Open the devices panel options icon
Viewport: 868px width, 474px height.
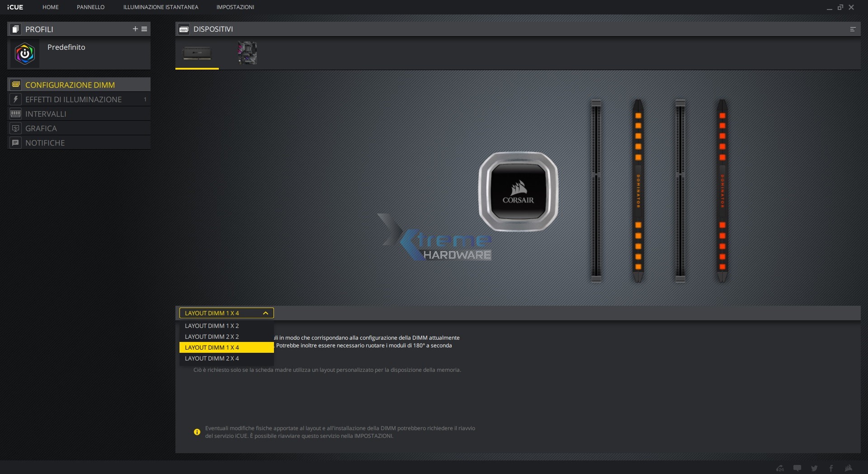tap(853, 29)
